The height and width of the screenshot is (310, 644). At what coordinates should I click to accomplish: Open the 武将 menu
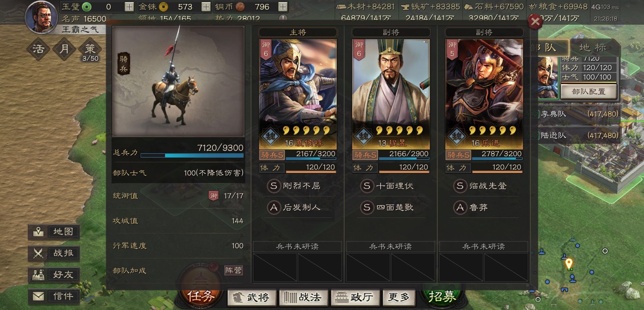click(x=252, y=297)
